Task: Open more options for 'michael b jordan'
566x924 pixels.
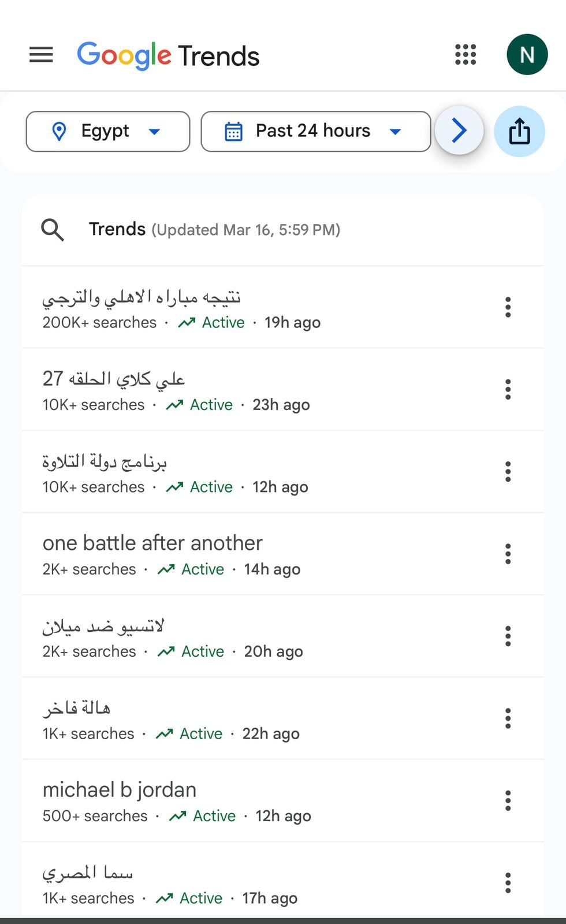Action: (x=508, y=800)
